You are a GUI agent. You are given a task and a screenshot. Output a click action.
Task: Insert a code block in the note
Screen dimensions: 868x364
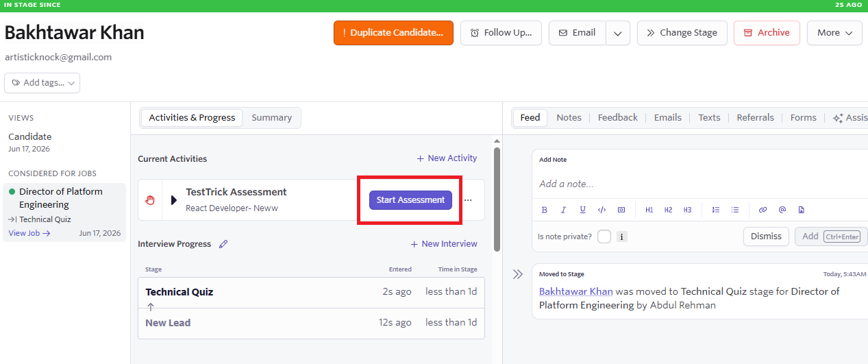[x=621, y=210]
